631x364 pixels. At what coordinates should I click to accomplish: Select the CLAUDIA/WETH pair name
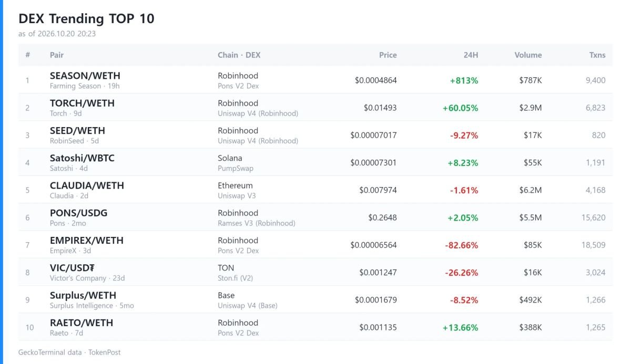(x=87, y=185)
